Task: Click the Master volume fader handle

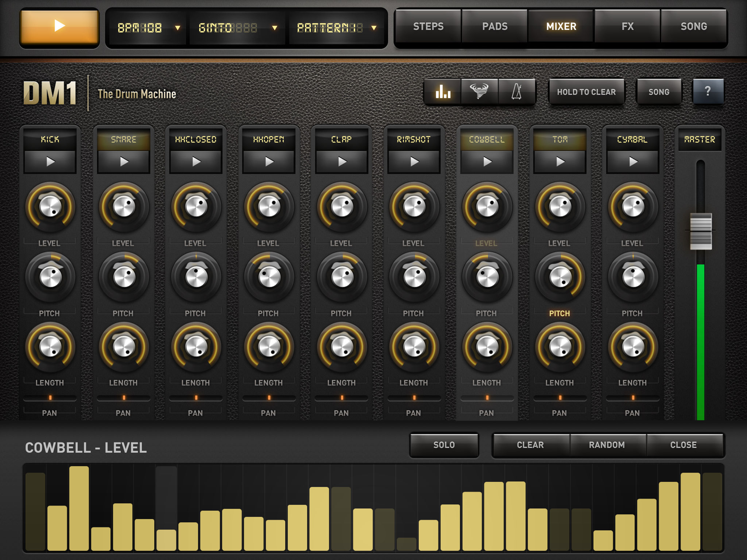Action: [701, 231]
